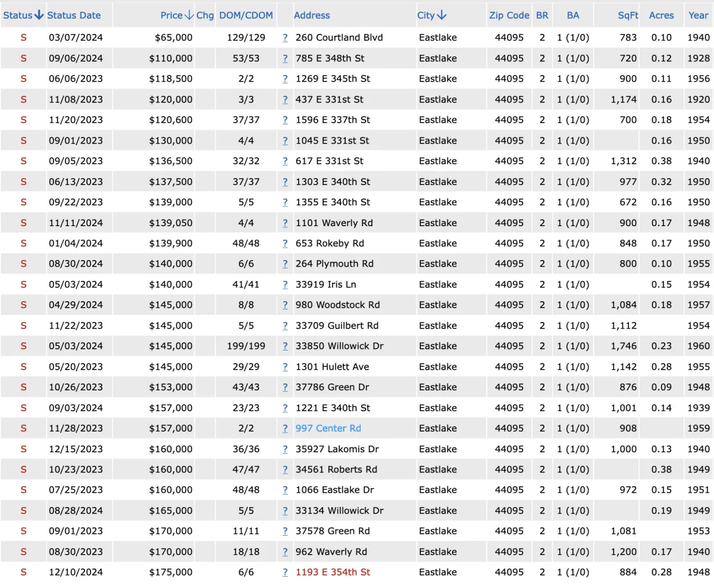
Task: Open help icon for 1355 E 340th St
Action: [285, 202]
